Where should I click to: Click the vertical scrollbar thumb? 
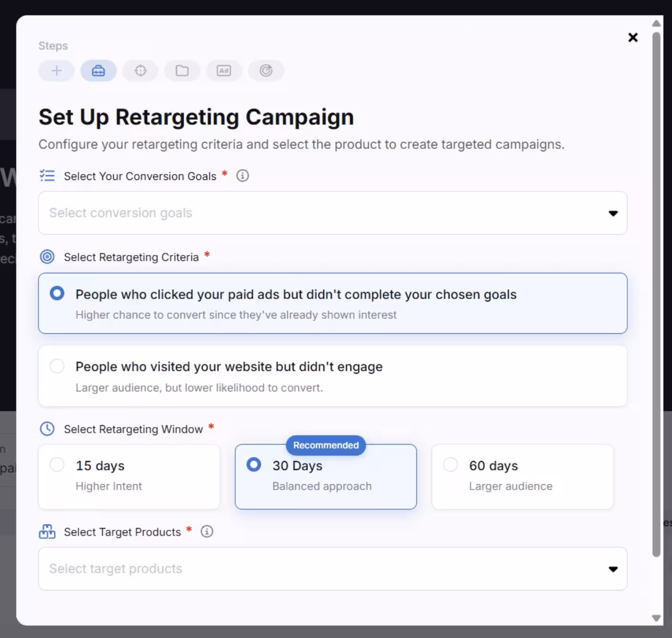coord(656,294)
